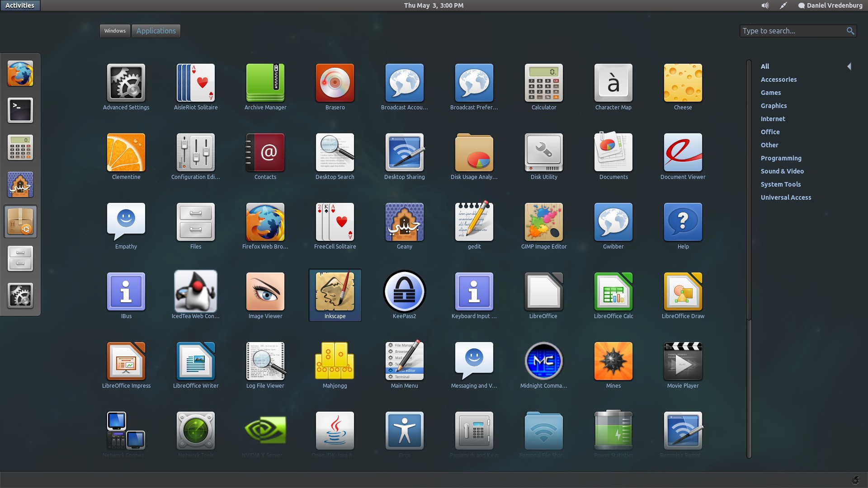Open Firefox Web Browser in the grid

point(265,225)
